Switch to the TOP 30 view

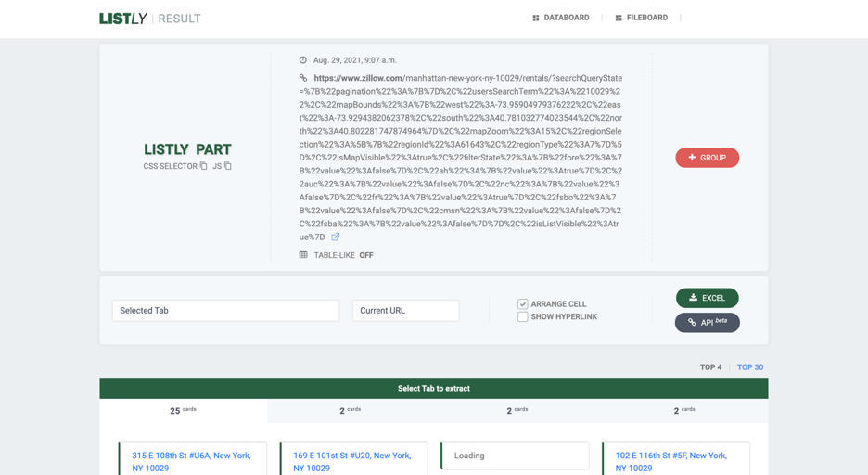click(x=749, y=367)
